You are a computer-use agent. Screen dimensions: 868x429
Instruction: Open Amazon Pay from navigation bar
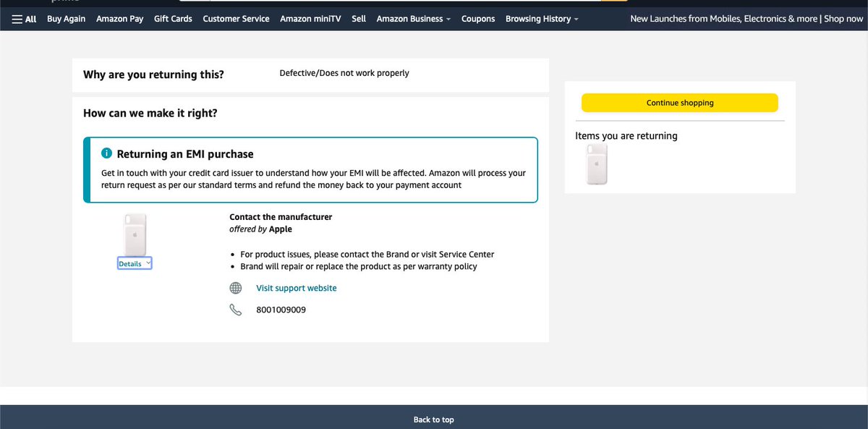(x=120, y=19)
